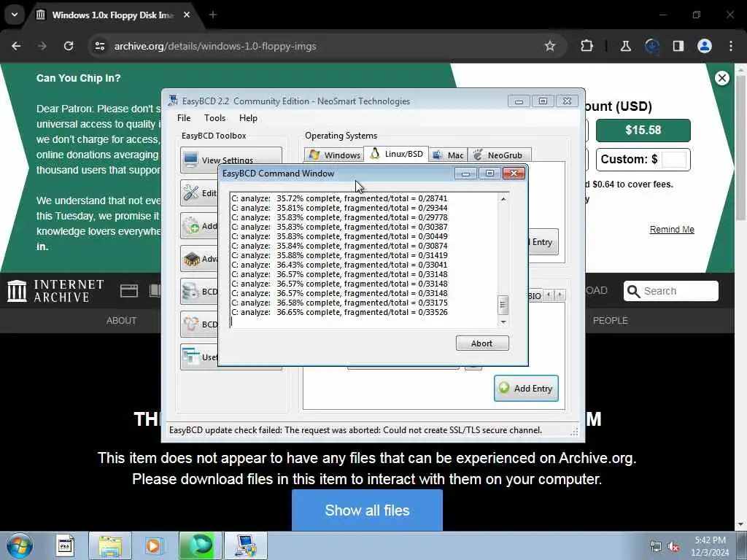Click the left tab scroll arrow
747x560 pixels.
coord(549,295)
